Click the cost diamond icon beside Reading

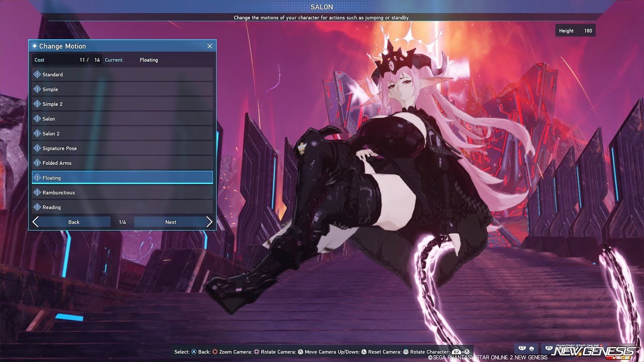37,207
